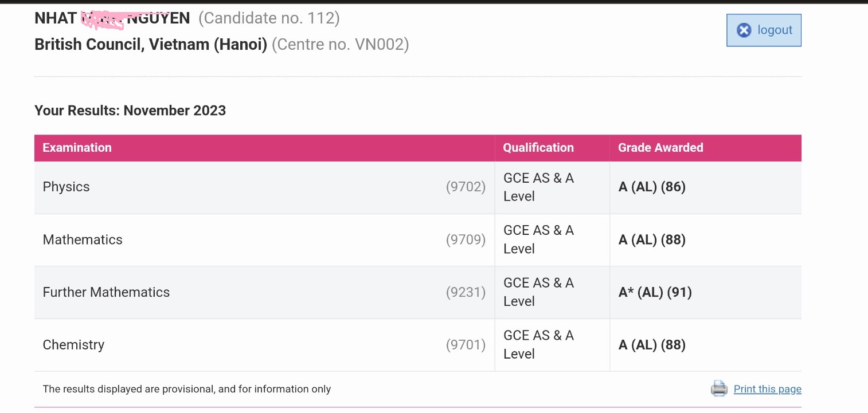Click the X icon in logout button
Viewport: 868px width, 413px height.
coord(744,30)
